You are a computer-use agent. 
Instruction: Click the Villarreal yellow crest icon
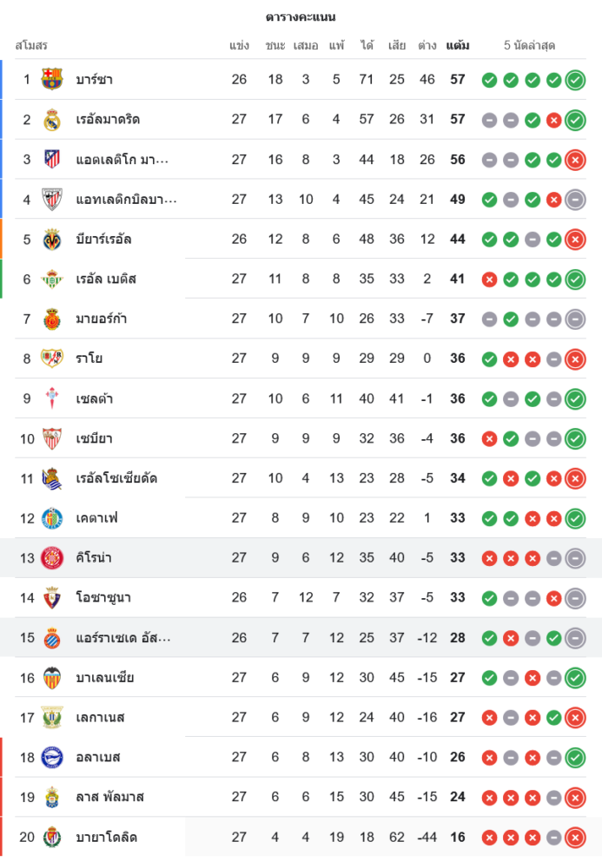52,240
